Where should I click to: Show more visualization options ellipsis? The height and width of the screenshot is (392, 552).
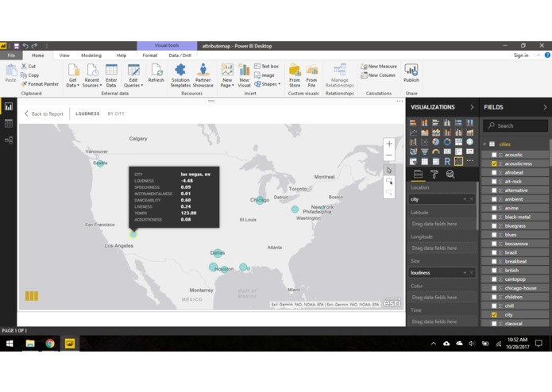[469, 160]
